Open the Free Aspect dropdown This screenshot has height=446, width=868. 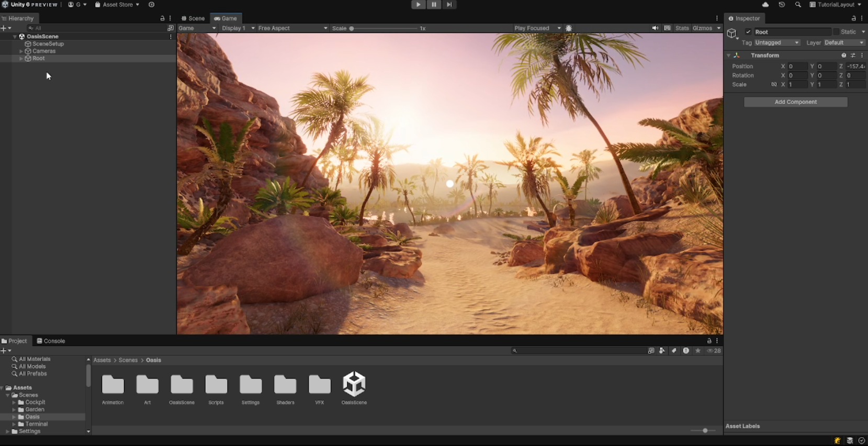pos(292,28)
